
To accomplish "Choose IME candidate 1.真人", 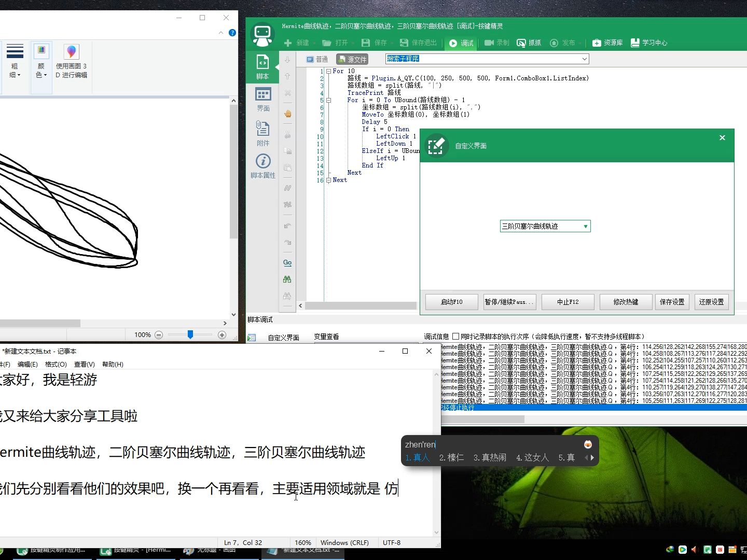I will point(418,457).
